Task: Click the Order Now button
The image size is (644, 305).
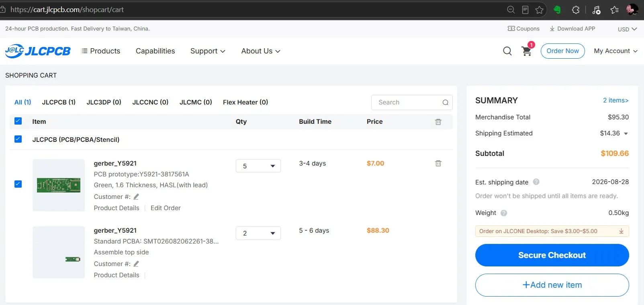Action: (562, 51)
